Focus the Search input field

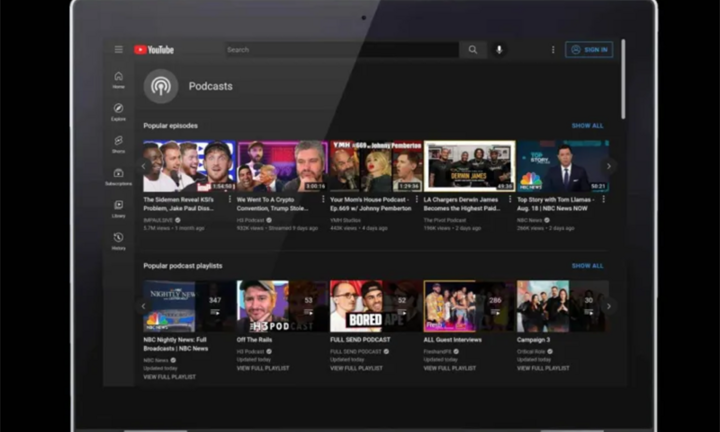tap(342, 50)
